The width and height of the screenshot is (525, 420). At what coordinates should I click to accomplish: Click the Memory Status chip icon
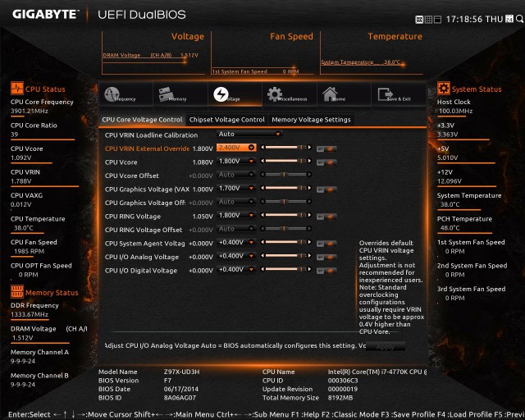(16, 292)
